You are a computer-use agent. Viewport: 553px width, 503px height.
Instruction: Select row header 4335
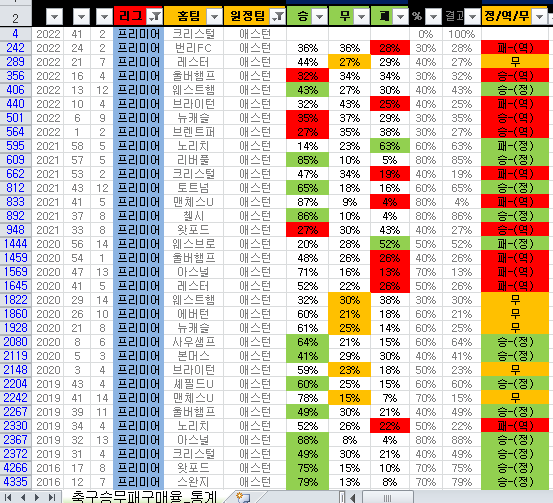coord(16,481)
